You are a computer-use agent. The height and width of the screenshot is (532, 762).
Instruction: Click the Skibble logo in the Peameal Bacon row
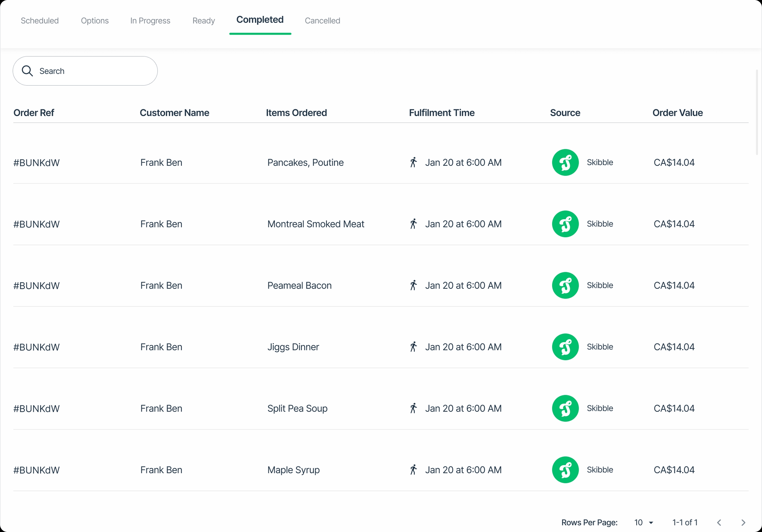click(x=565, y=285)
